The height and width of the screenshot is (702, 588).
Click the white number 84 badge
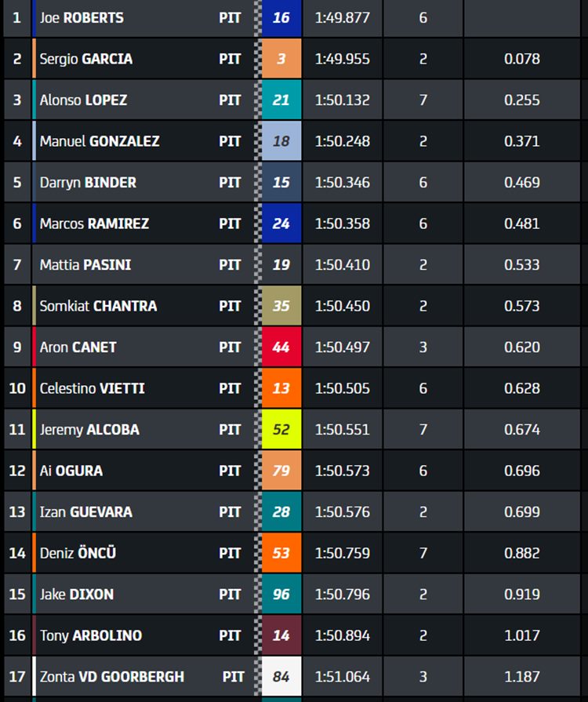tap(281, 676)
